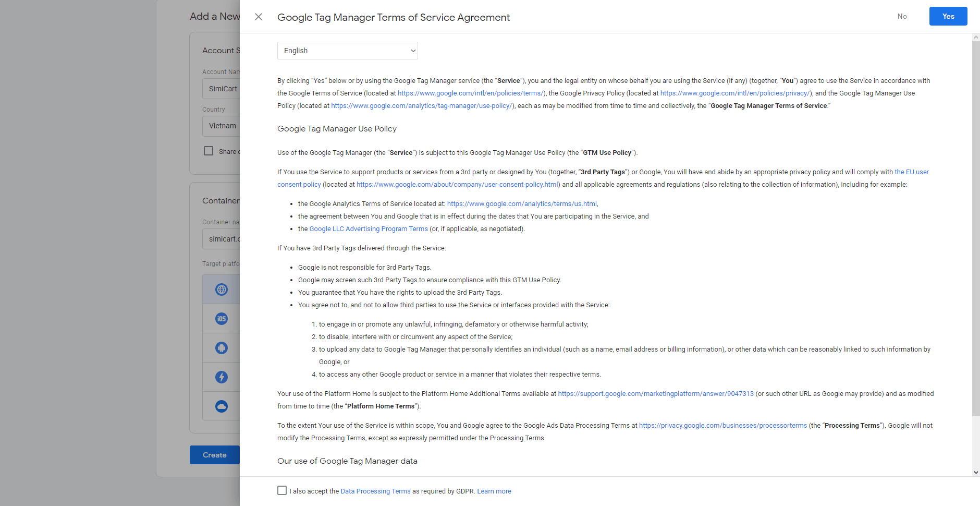Click the Create button
The width and height of the screenshot is (980, 506).
pos(215,455)
